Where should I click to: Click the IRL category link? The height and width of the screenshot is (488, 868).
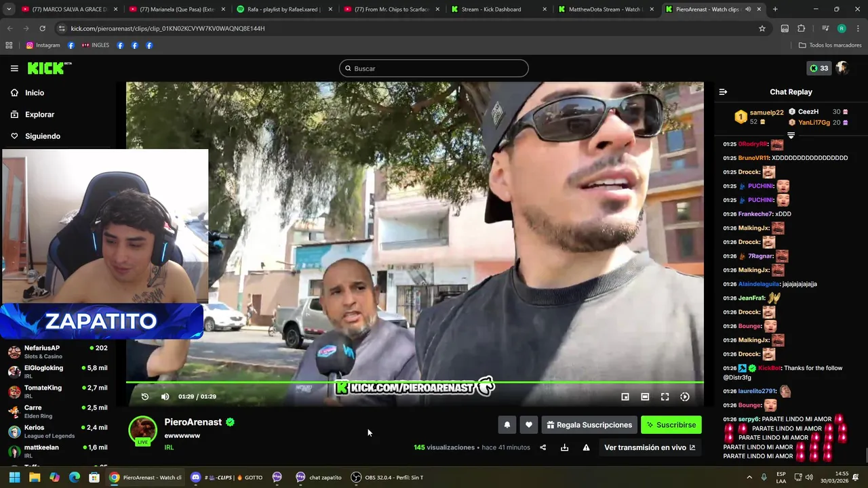[x=169, y=447]
